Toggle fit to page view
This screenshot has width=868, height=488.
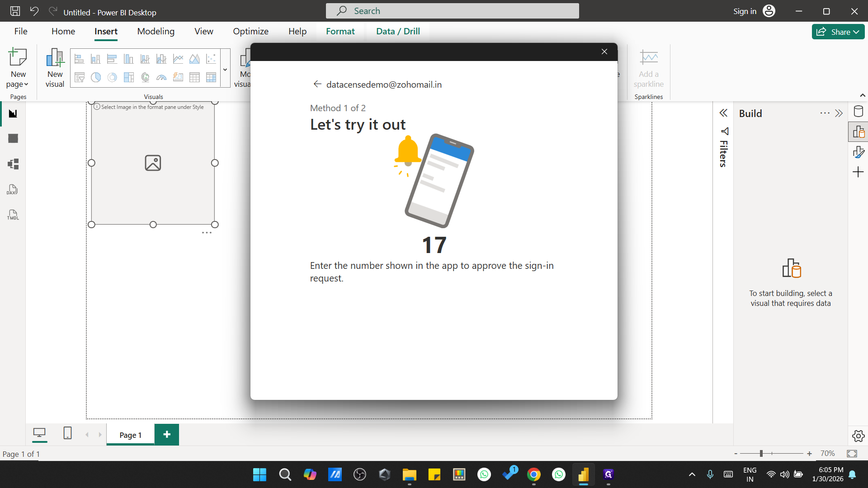pos(852,454)
